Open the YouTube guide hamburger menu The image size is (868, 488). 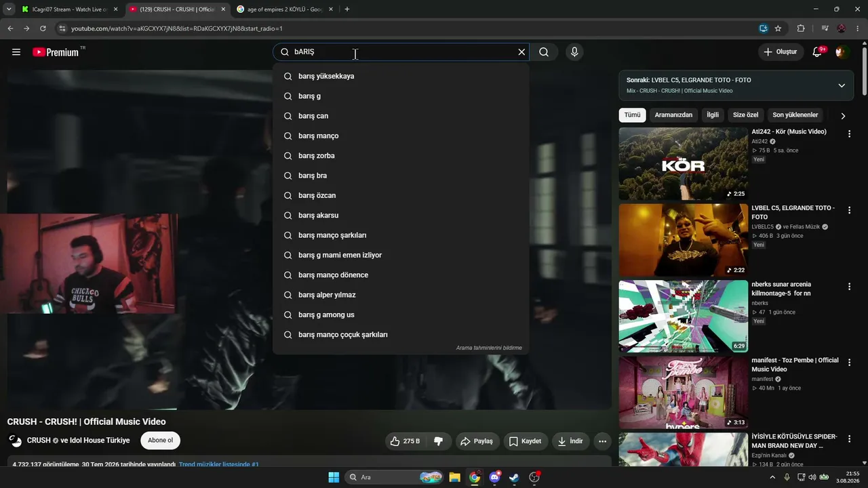(16, 52)
